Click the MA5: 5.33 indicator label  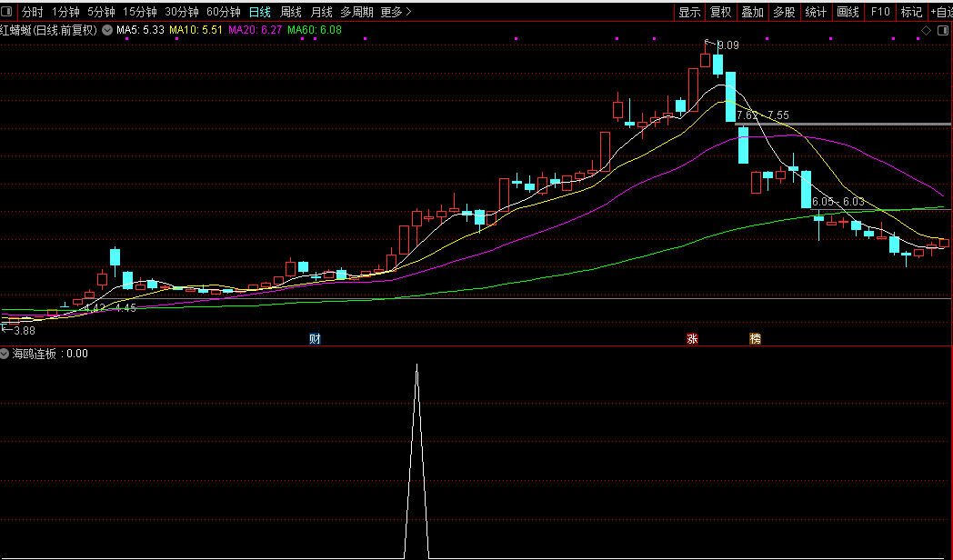[x=140, y=30]
